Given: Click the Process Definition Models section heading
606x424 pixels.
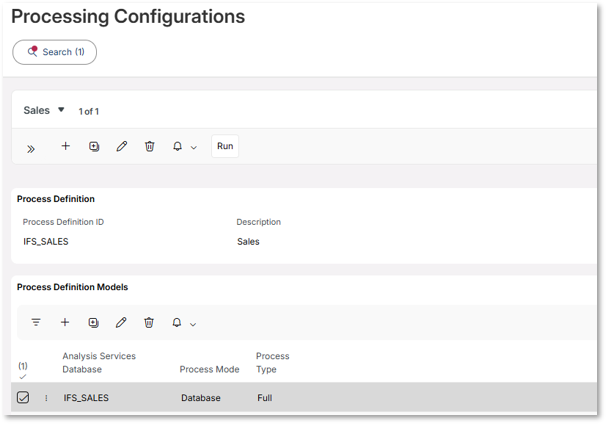Looking at the screenshot, I should tap(72, 287).
